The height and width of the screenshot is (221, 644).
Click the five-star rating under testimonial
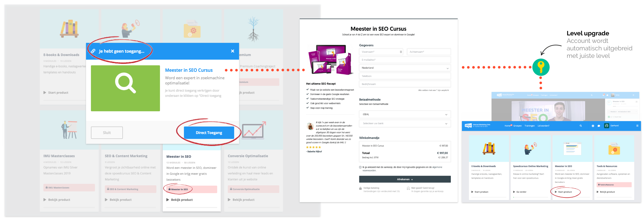313,147
